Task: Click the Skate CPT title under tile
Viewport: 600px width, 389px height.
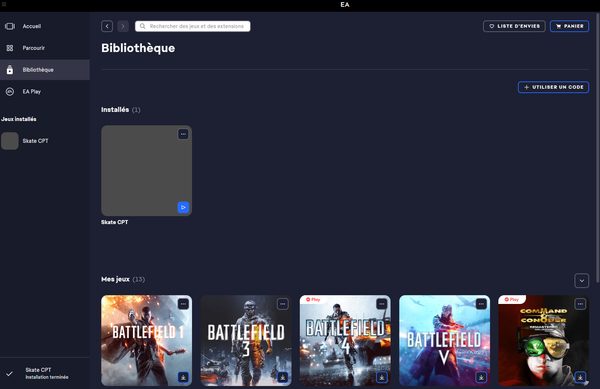Action: pyautogui.click(x=114, y=222)
